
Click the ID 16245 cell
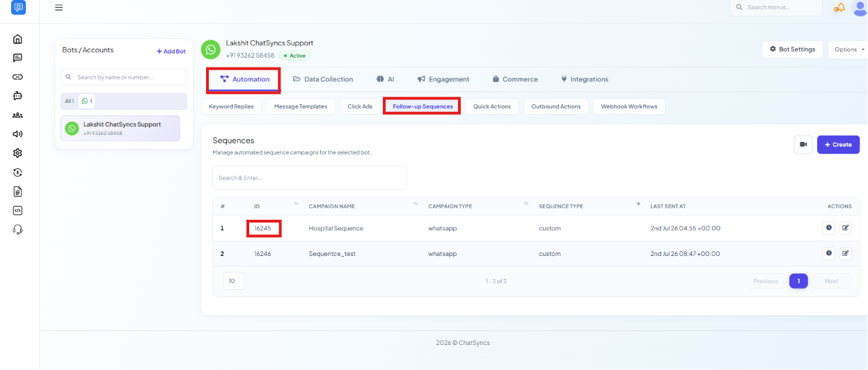(x=264, y=228)
